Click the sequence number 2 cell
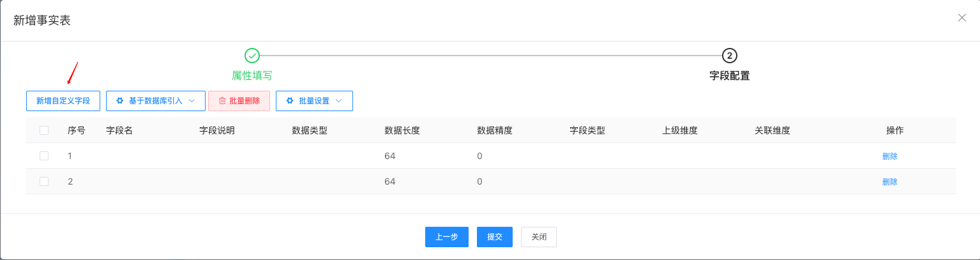980x260 pixels. coord(70,181)
